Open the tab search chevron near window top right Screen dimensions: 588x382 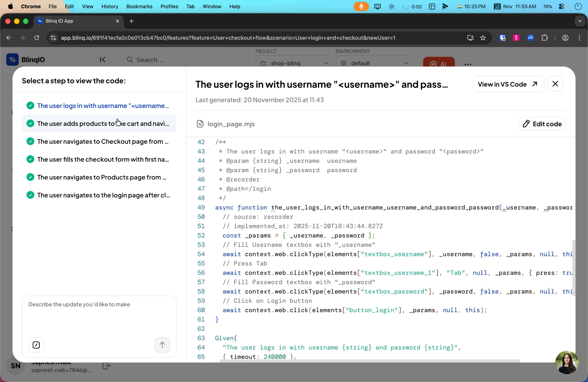pyautogui.click(x=580, y=21)
